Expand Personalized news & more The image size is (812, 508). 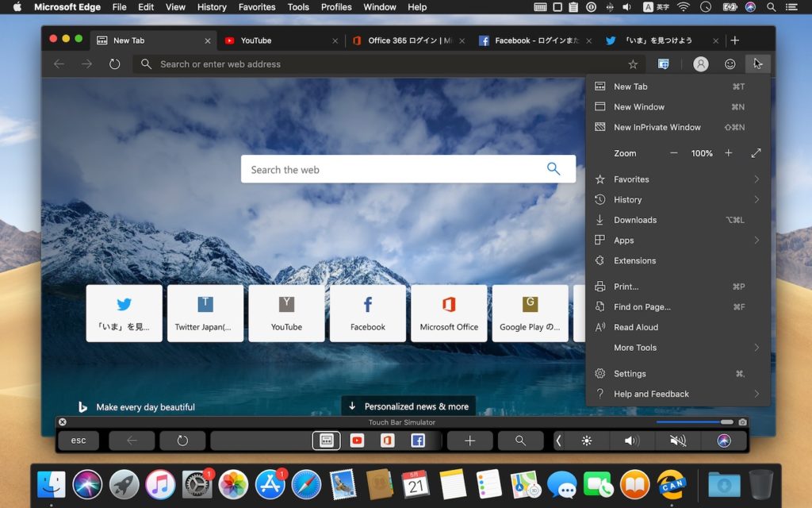coord(408,406)
